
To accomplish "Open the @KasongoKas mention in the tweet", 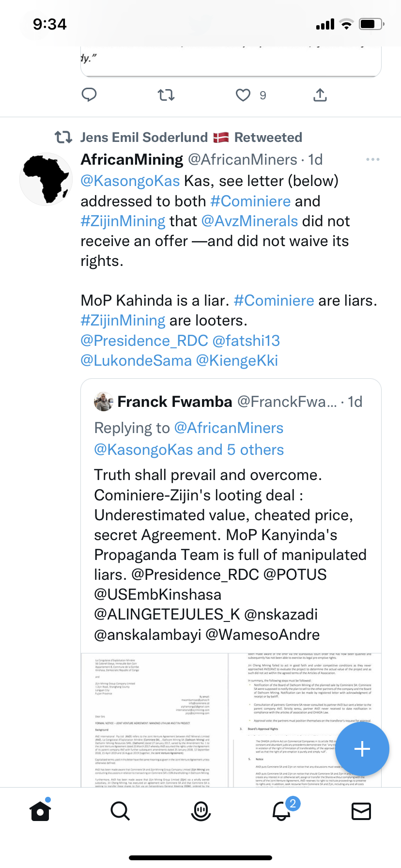I will [x=130, y=181].
